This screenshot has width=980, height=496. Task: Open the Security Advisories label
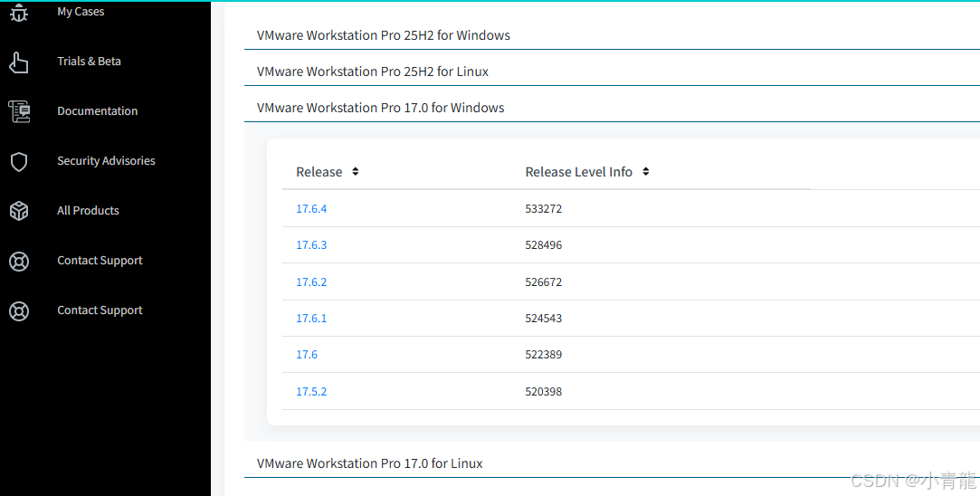point(106,161)
